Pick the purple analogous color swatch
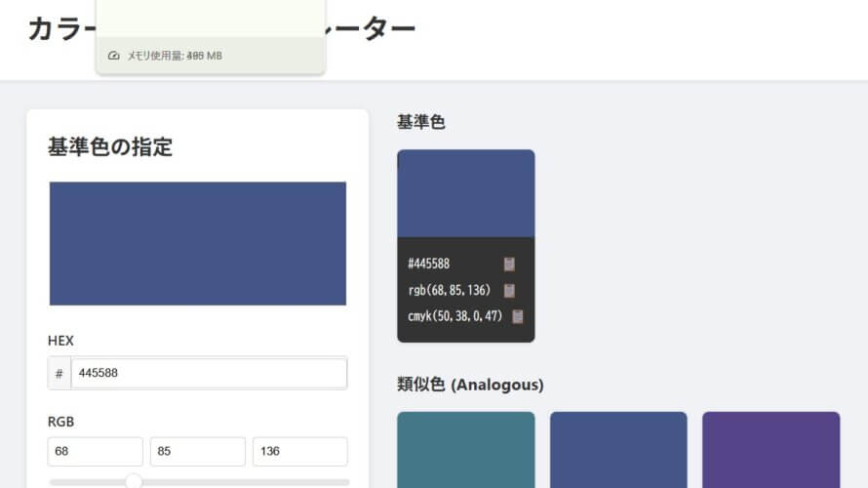This screenshot has width=868, height=488. click(x=770, y=449)
